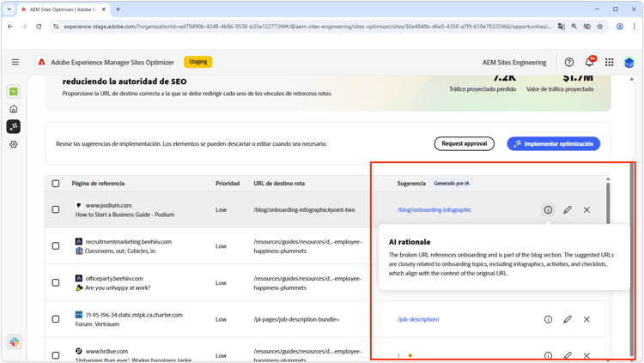Open the Slack icon in sidebar

(15, 342)
